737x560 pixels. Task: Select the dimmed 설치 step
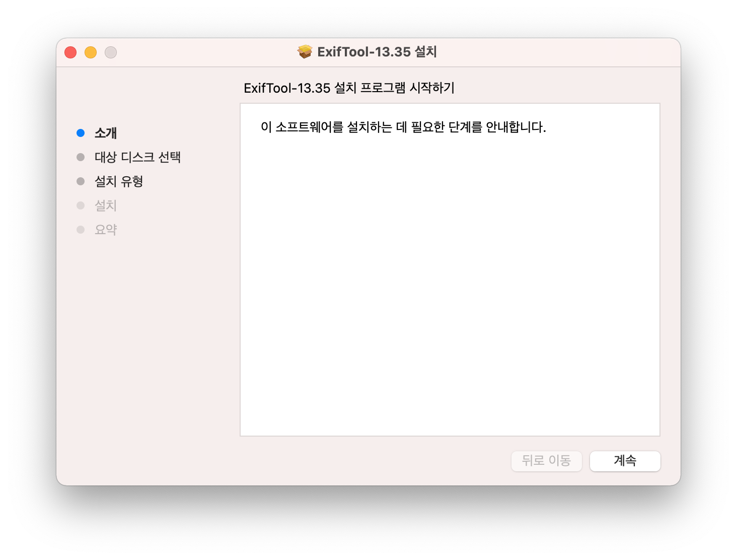pyautogui.click(x=106, y=205)
